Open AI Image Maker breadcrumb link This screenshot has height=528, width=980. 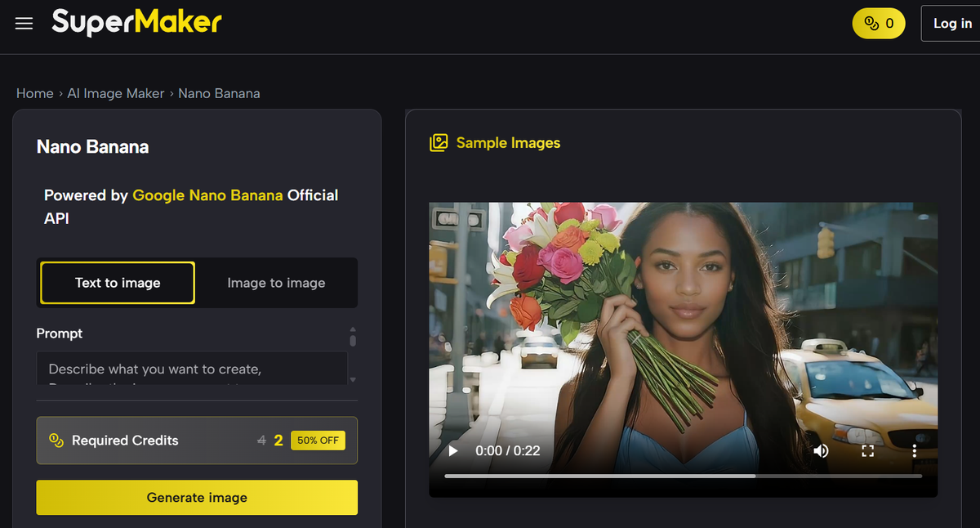(116, 93)
